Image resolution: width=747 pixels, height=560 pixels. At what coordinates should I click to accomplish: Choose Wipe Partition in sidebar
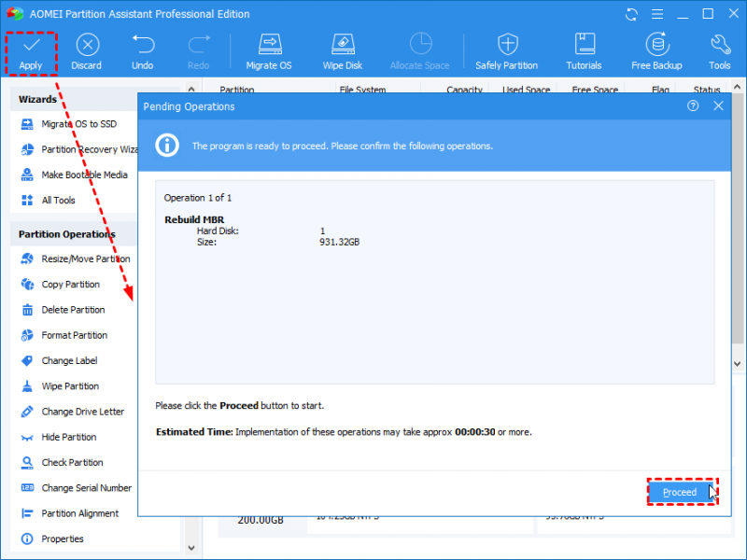(x=60, y=386)
